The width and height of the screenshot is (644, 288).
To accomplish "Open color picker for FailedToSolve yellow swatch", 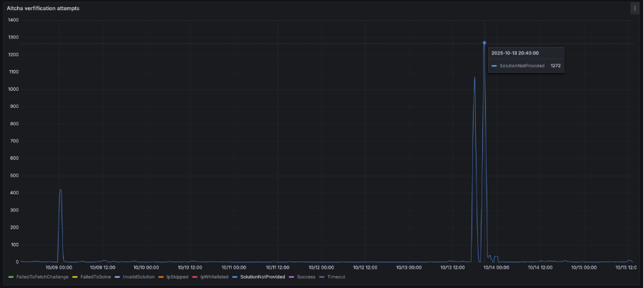I will [x=75, y=277].
